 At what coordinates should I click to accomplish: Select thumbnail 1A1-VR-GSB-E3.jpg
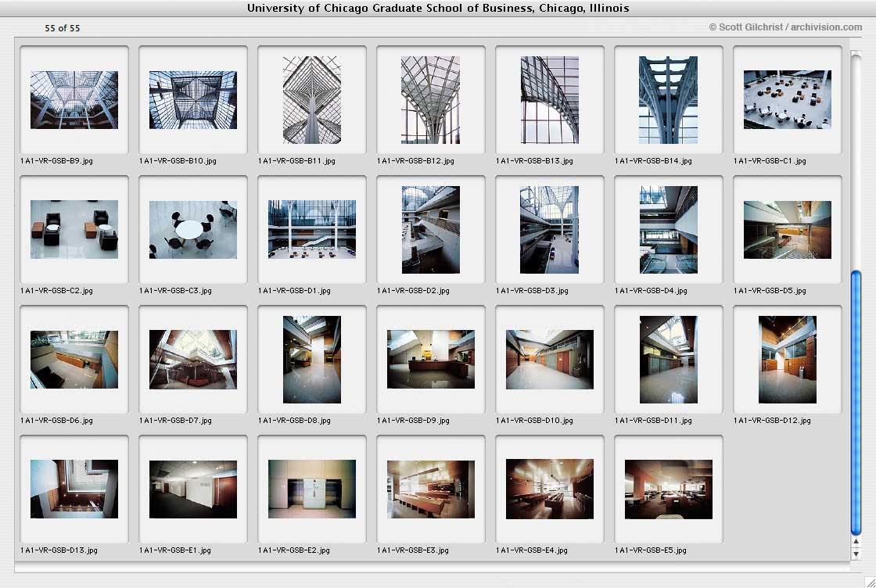point(431,489)
